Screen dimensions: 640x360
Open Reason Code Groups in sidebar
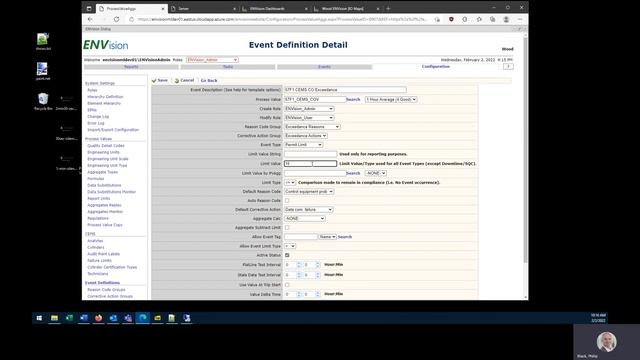click(106, 290)
